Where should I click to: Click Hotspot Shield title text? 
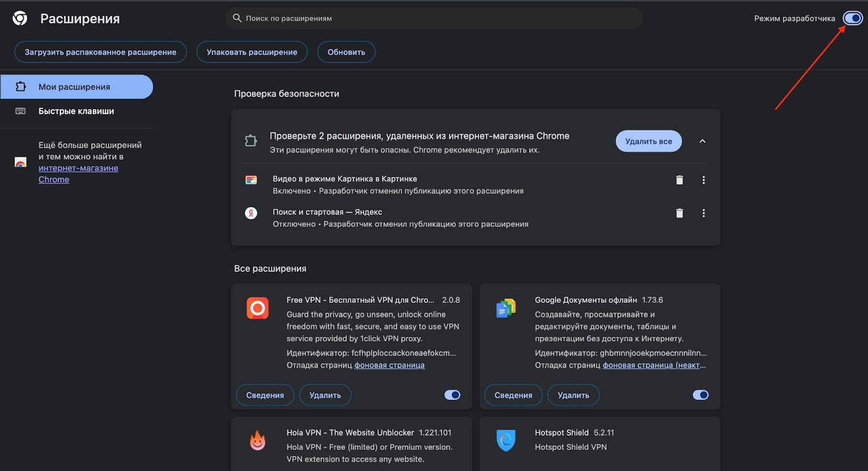click(x=561, y=432)
